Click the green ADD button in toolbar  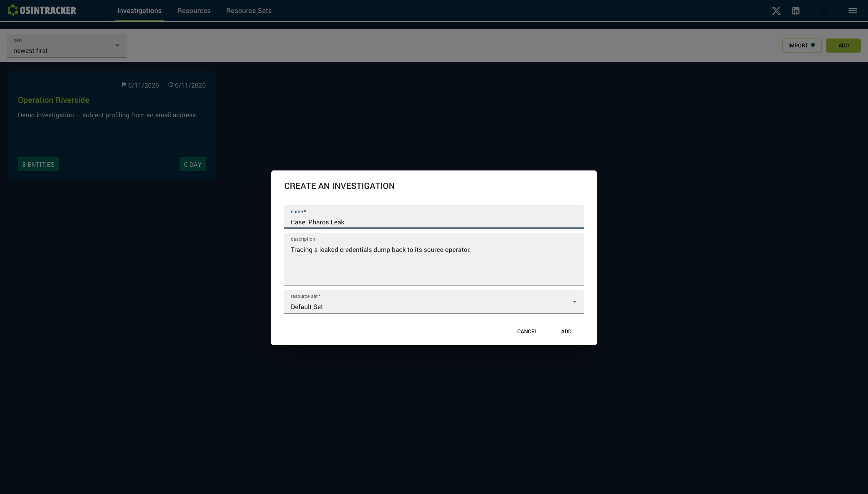coord(843,46)
